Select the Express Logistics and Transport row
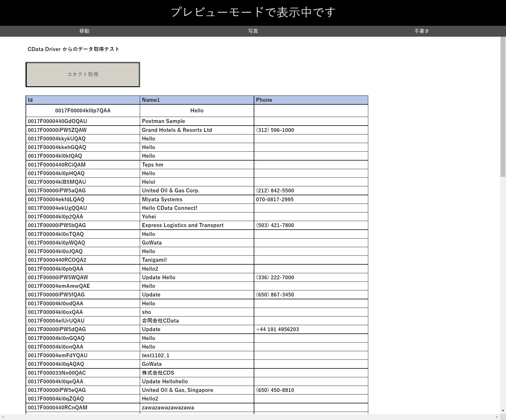This screenshot has height=420, width=506. point(183,225)
